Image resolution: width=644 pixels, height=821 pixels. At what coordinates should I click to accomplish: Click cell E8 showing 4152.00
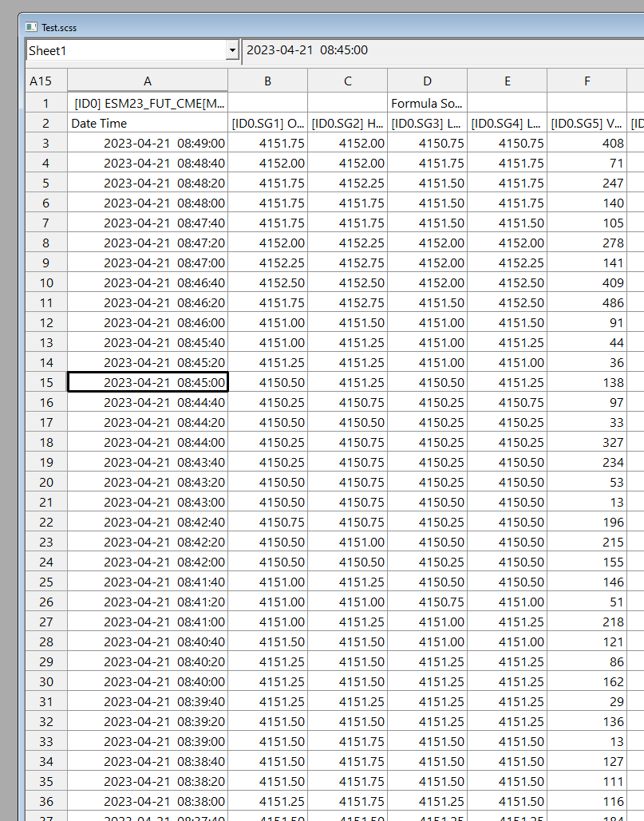coord(508,243)
